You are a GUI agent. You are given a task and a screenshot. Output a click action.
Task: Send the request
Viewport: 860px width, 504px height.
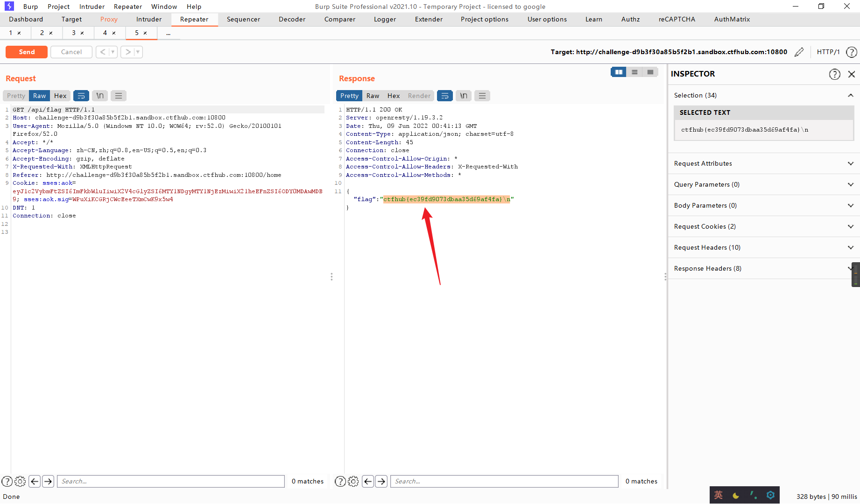click(x=27, y=52)
